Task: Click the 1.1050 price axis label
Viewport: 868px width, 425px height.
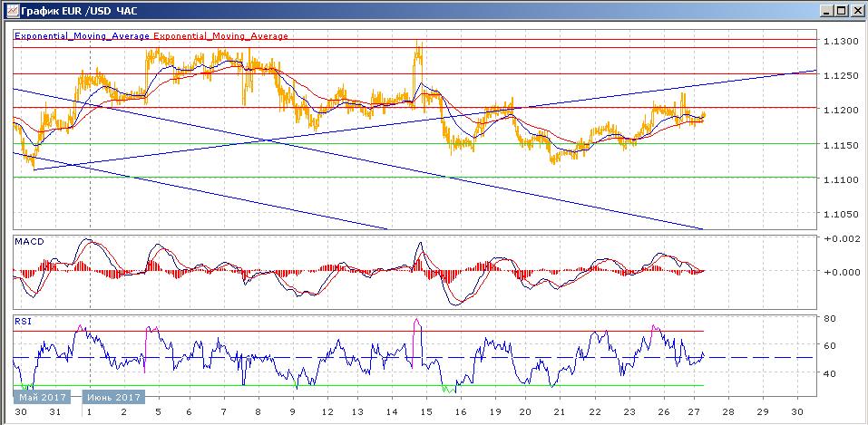Action: tap(839, 215)
